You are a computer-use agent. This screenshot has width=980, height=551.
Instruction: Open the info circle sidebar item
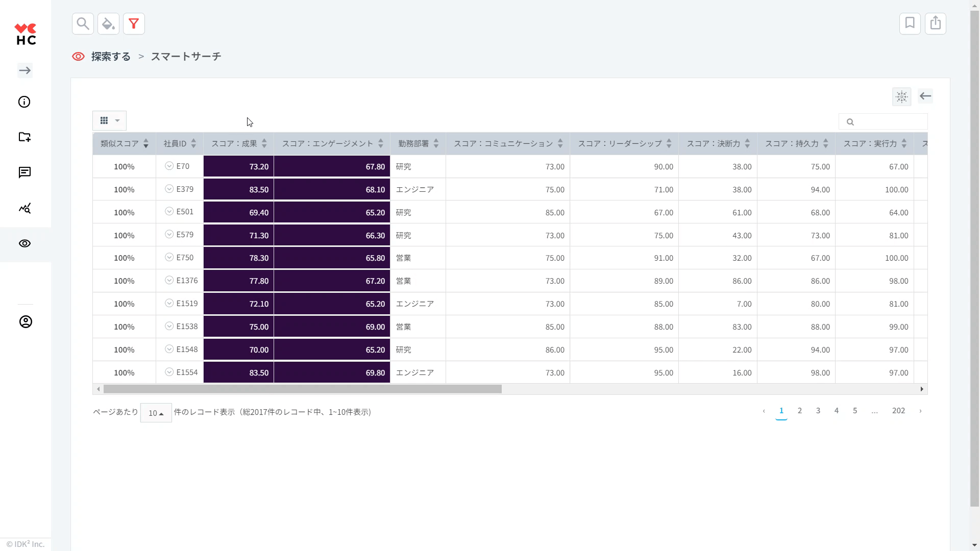24,102
